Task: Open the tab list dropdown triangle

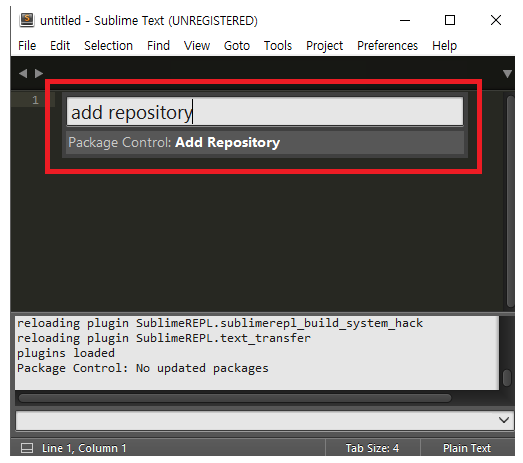Action: [507, 74]
